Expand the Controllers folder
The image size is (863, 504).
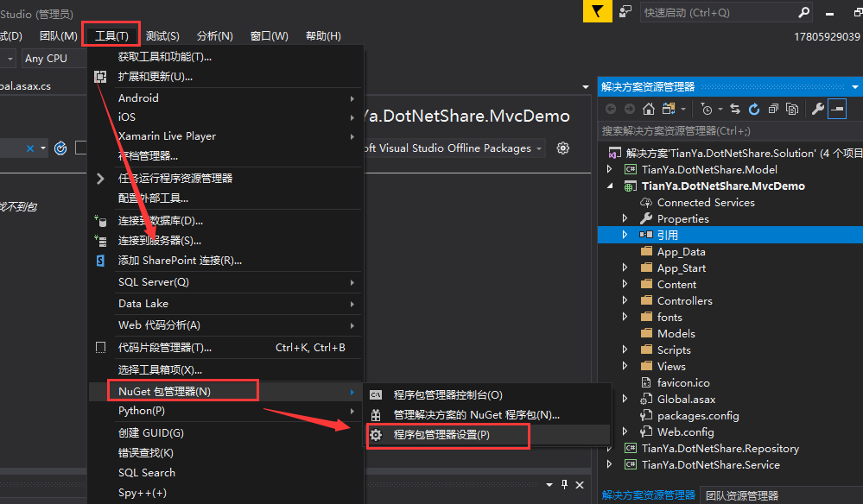[x=625, y=300]
